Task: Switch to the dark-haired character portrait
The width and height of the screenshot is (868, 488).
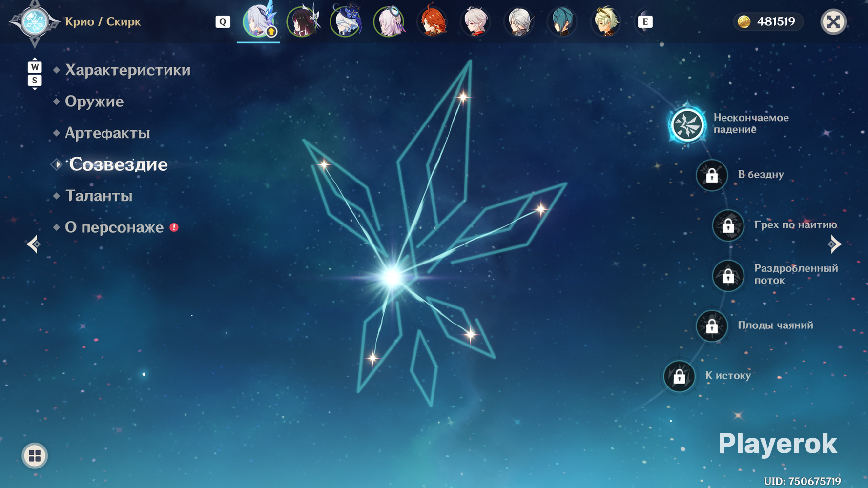Action: 302,21
